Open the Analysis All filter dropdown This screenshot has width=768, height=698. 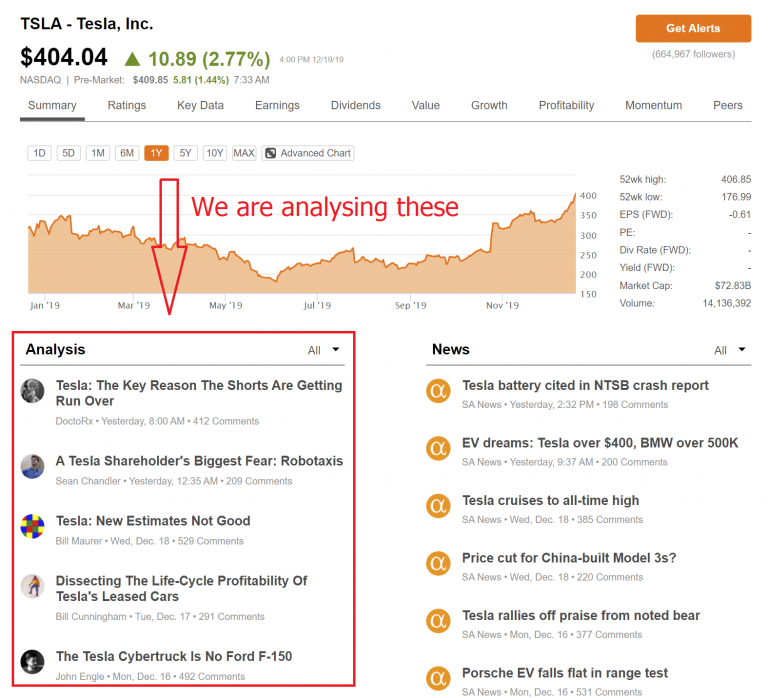(x=323, y=350)
